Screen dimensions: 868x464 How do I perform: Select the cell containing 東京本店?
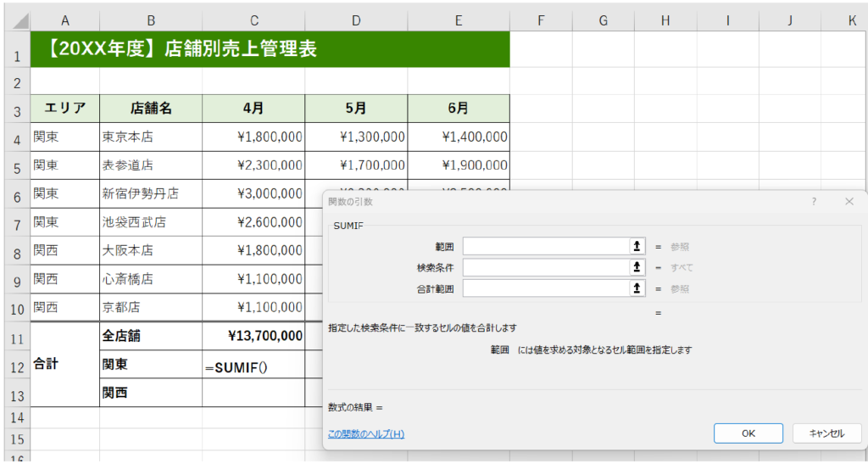pos(151,137)
